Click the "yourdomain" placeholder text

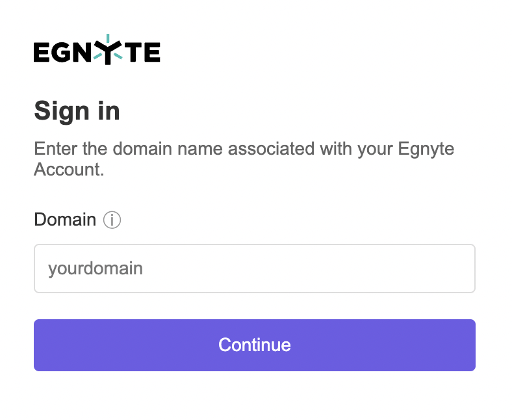coord(95,269)
